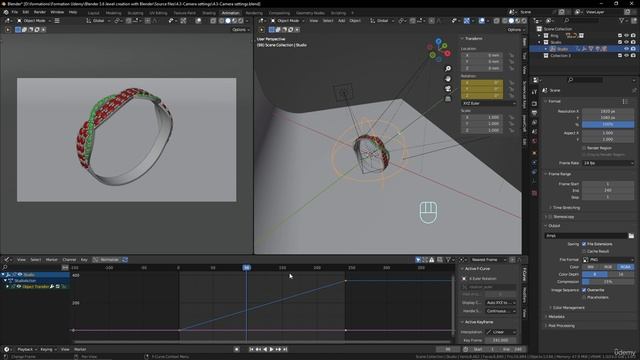Viewport: 640px width, 360px height.
Task: Open Options dropdown in left viewport
Action: pyautogui.click(x=241, y=29)
